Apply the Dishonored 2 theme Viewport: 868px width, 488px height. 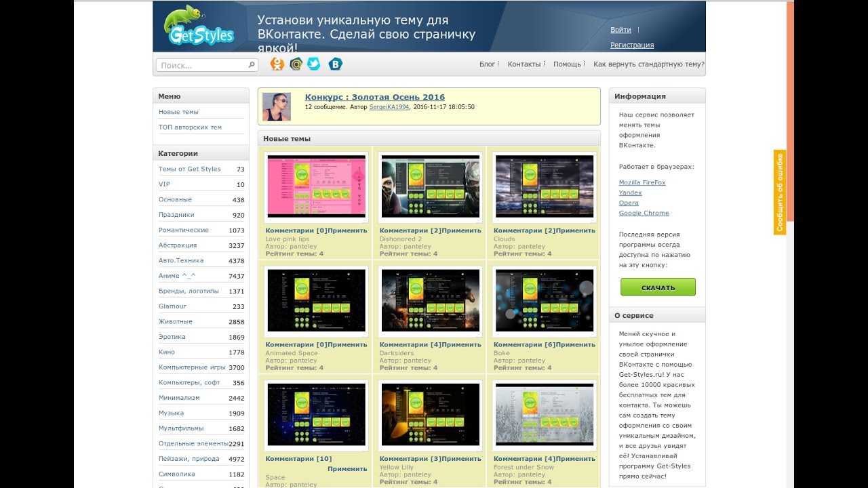461,230
